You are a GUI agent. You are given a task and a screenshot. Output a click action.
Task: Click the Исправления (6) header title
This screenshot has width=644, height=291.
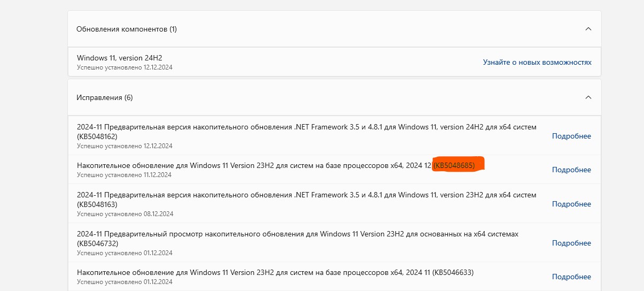(105, 98)
